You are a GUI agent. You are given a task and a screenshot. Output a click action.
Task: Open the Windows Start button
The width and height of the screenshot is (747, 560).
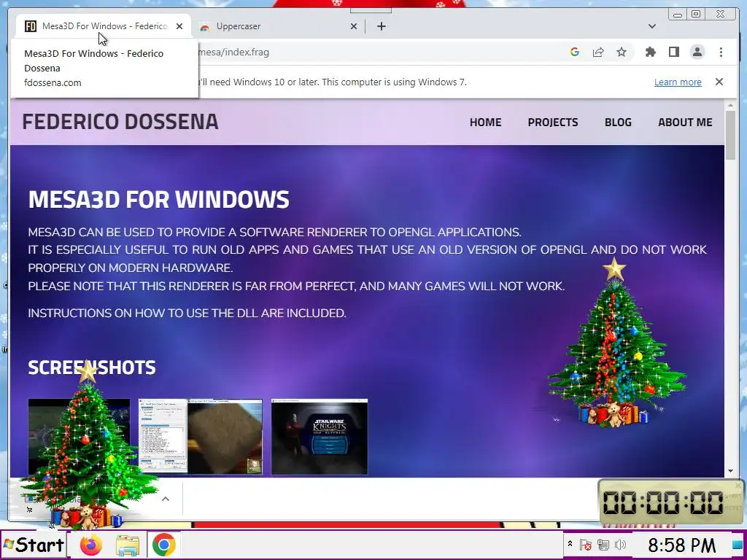(34, 545)
